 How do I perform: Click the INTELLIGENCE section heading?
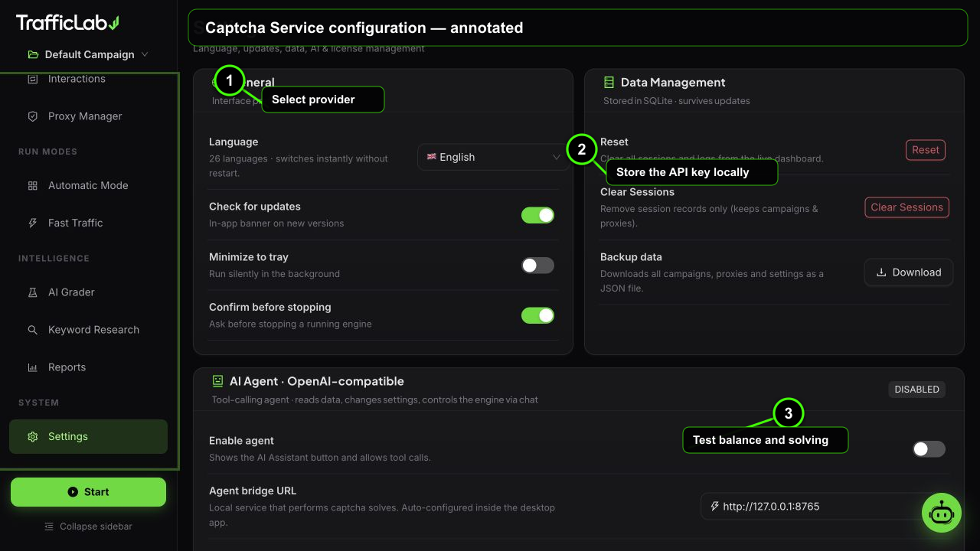pos(54,258)
